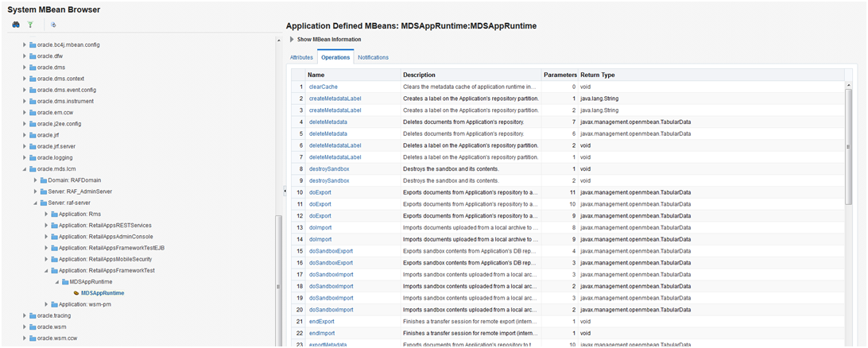Expand the Domain: RAFDomain node
Image resolution: width=868 pixels, height=348 pixels.
36,180
